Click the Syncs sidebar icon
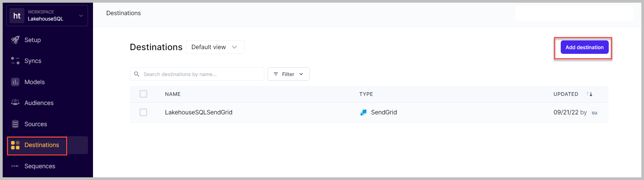The image size is (644, 180). coord(15,61)
